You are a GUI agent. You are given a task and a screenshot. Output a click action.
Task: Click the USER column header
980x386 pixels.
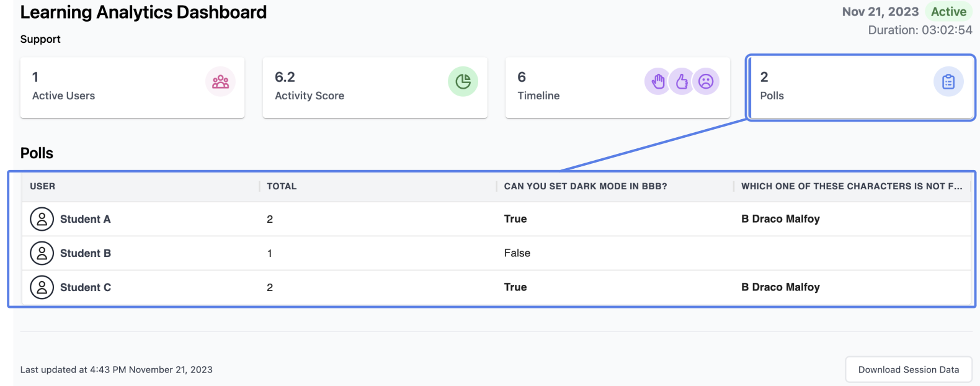[x=42, y=186]
